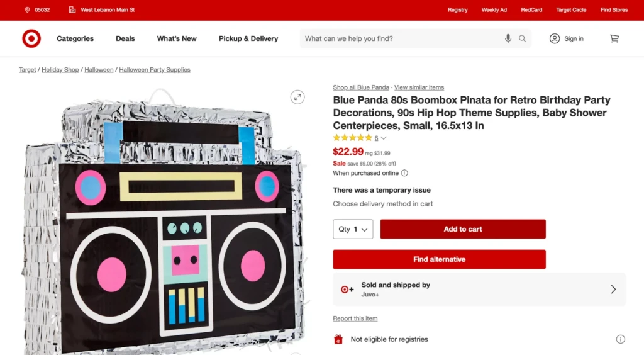Viewport: 644px width, 355px height.
Task: Click the microphone voice search icon
Action: point(508,38)
